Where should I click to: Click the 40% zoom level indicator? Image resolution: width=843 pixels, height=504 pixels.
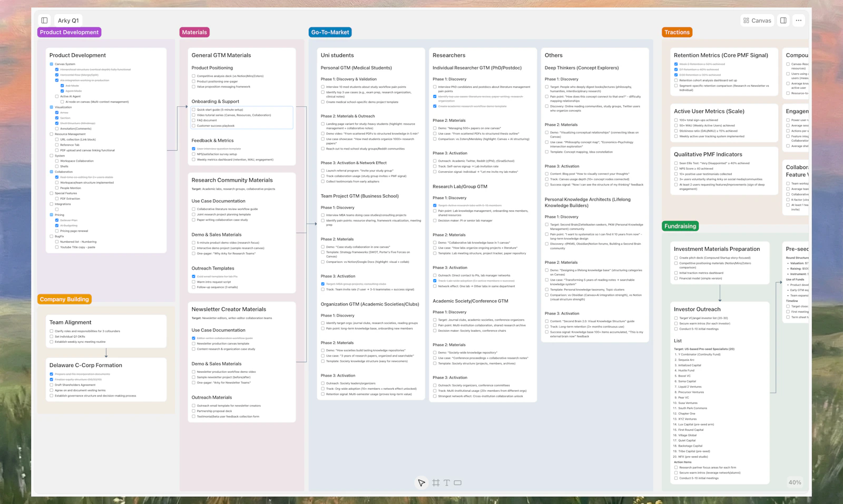click(794, 482)
